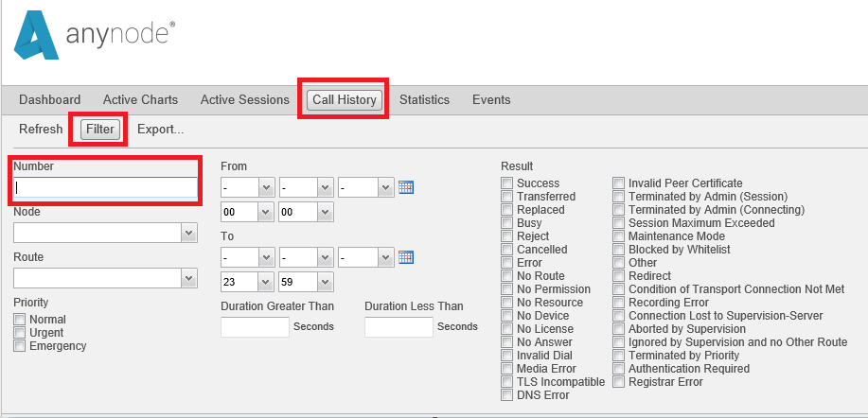Click the anynode logo
This screenshot has width=868, height=418.
pos(95,35)
